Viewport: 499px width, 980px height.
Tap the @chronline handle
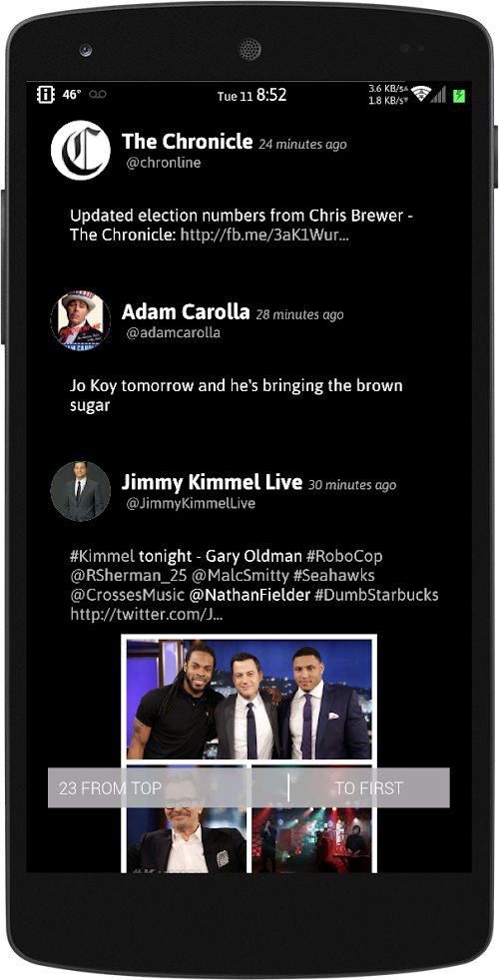tap(164, 163)
